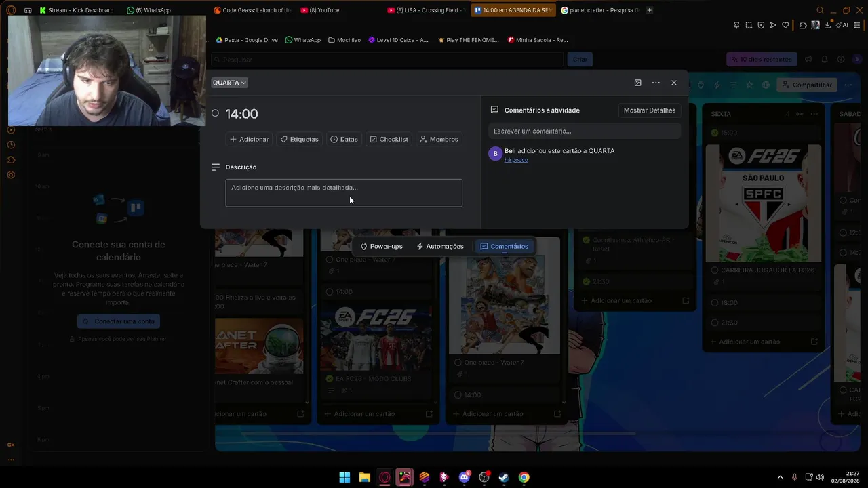Show hidden system tray icons
The height and width of the screenshot is (488, 868).
coord(780,477)
